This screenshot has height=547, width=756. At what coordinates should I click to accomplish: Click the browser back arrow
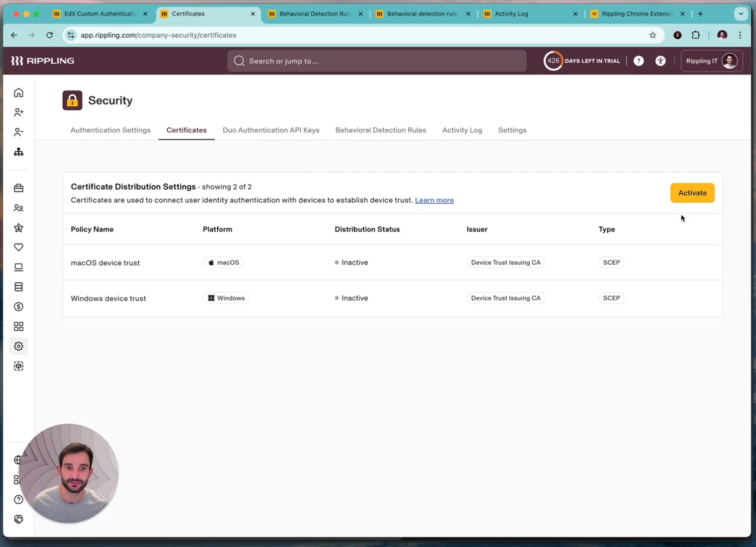(x=14, y=35)
